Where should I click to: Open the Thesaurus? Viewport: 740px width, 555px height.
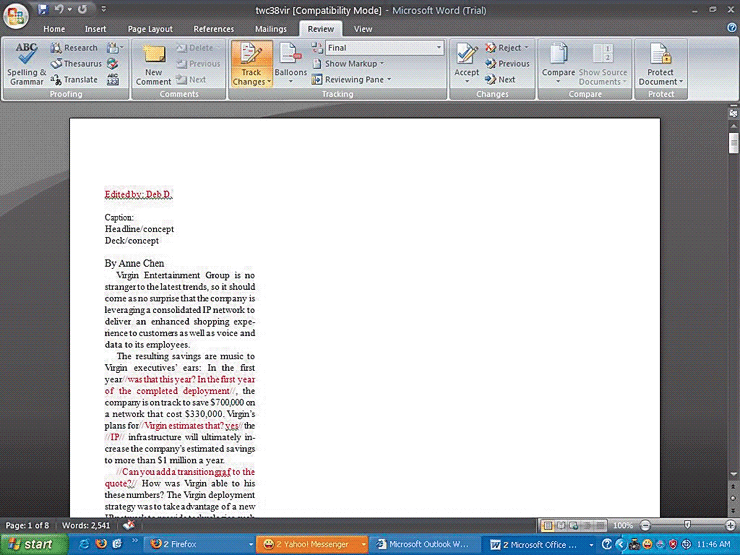click(x=76, y=63)
